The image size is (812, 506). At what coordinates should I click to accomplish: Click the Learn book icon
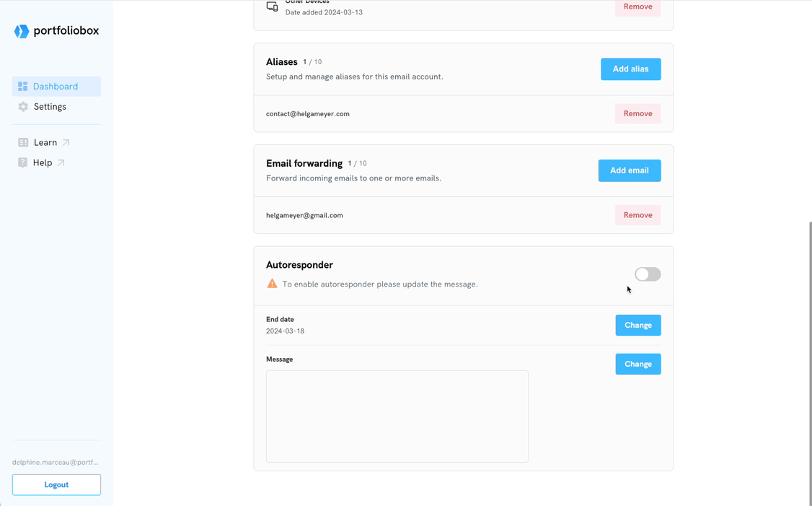pyautogui.click(x=23, y=143)
